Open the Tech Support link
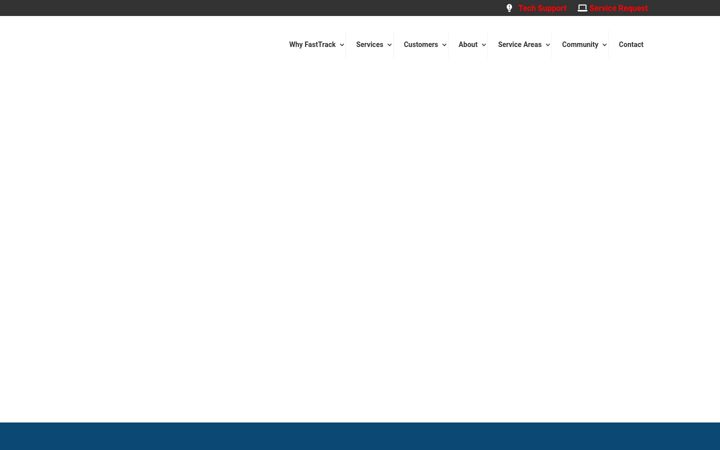This screenshot has width=720, height=450. pyautogui.click(x=542, y=8)
